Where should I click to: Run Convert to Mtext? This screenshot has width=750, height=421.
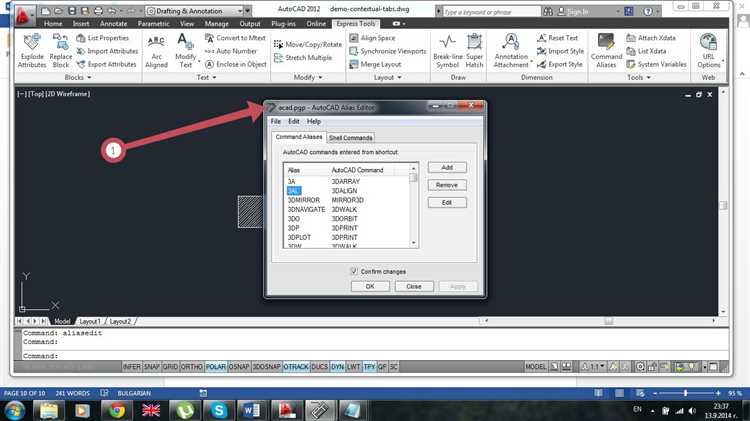235,38
